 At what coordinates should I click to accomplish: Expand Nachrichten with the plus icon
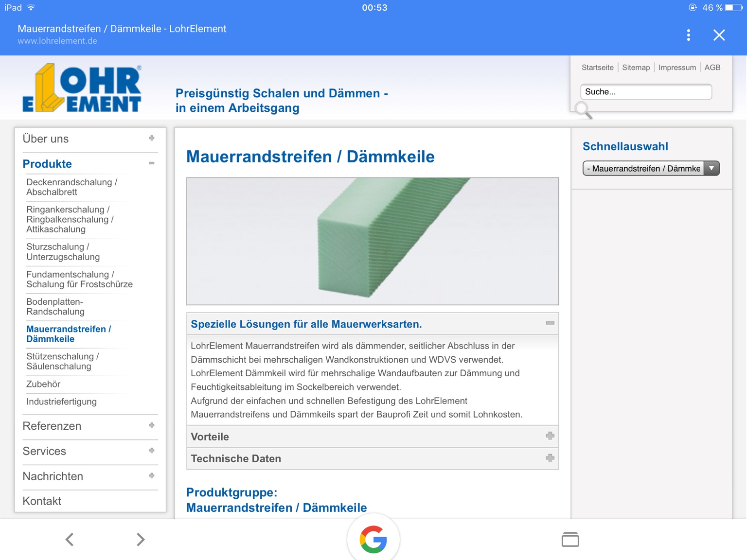[152, 476]
